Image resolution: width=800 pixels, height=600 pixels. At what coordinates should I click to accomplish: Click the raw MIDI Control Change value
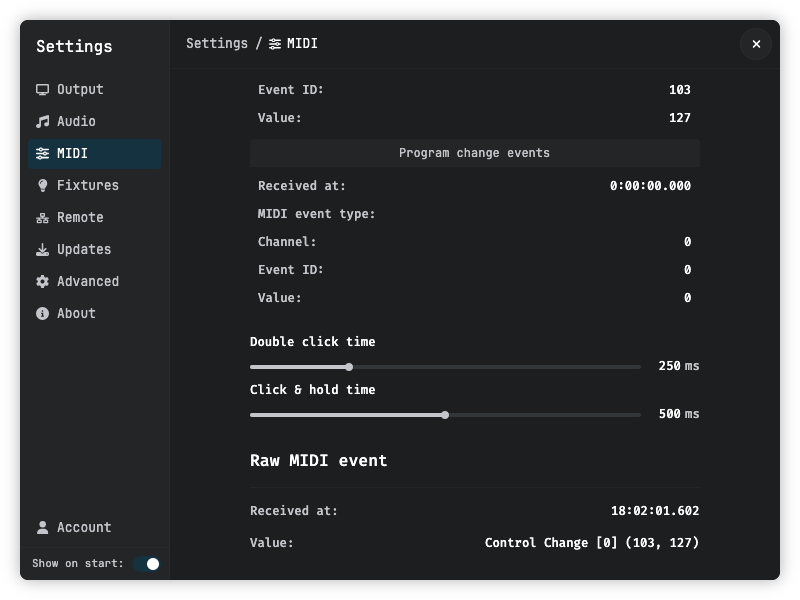tap(591, 543)
